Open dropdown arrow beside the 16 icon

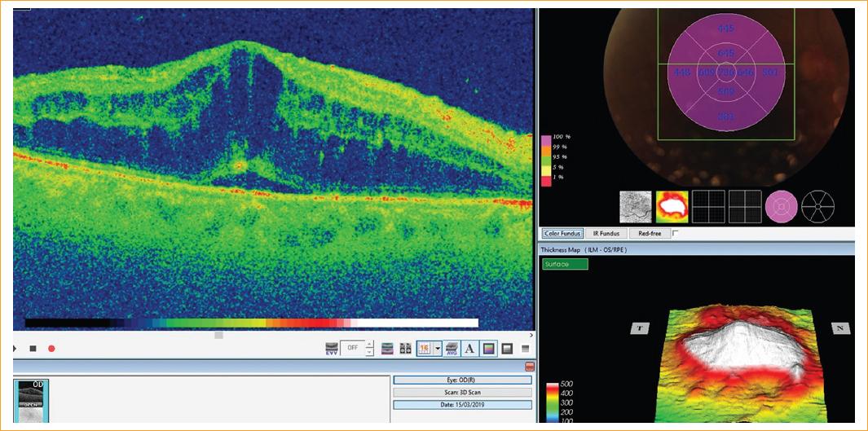coord(438,349)
